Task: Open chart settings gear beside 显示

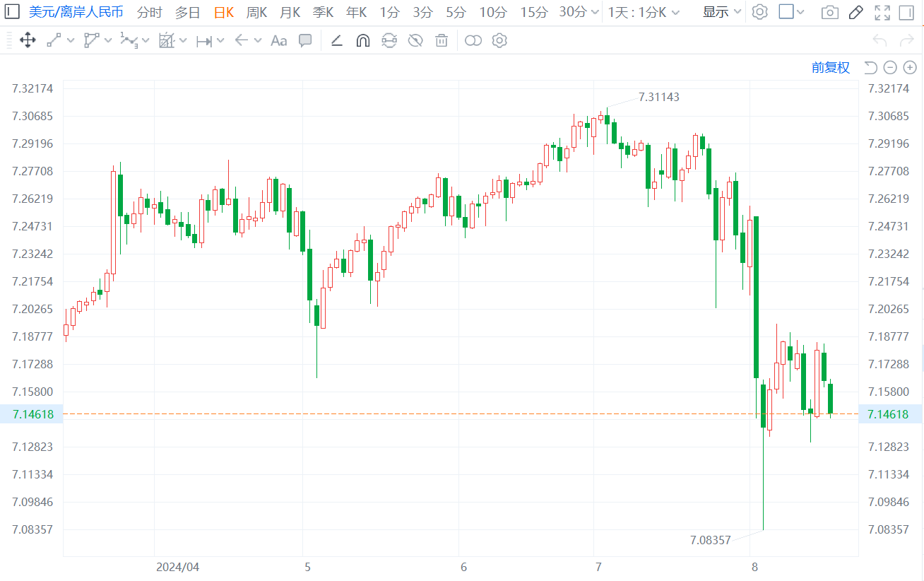Action: (x=759, y=12)
